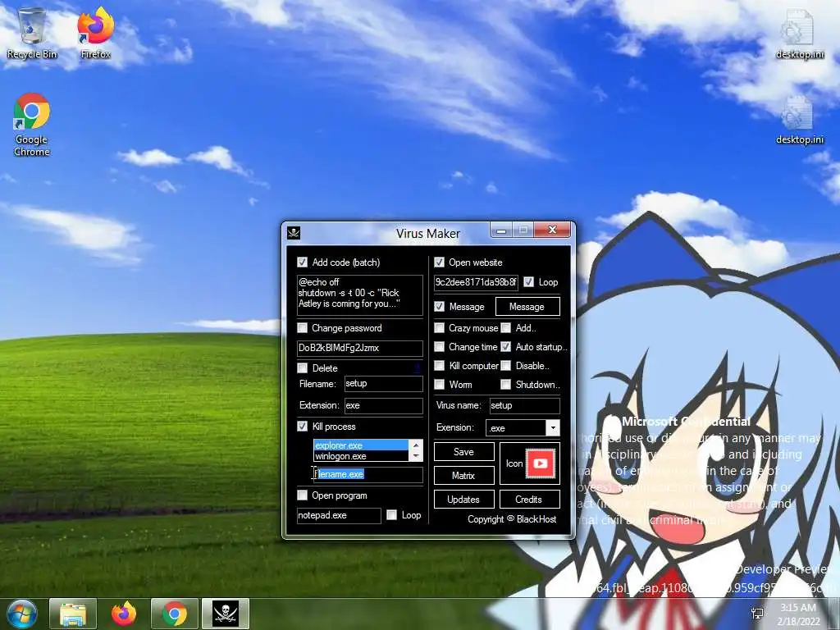Click the Virus name input field
The width and height of the screenshot is (840, 630).
tap(524, 405)
